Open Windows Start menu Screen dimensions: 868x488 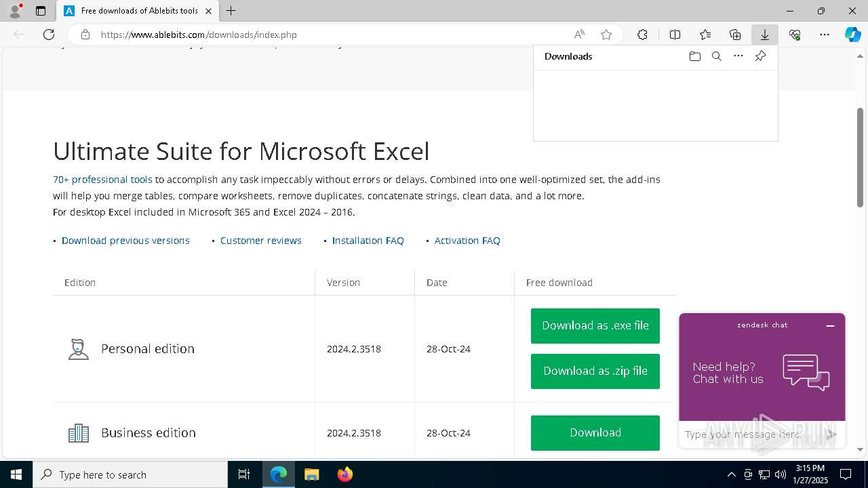(16, 474)
